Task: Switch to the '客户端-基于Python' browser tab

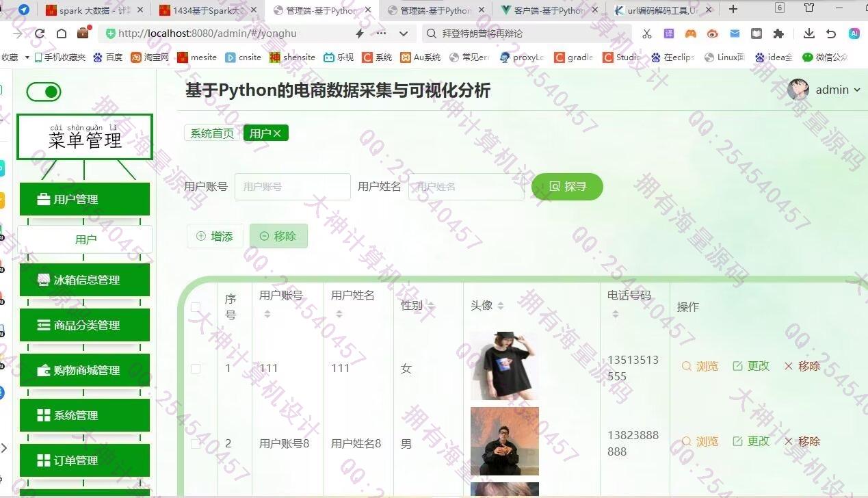Action: click(x=549, y=10)
